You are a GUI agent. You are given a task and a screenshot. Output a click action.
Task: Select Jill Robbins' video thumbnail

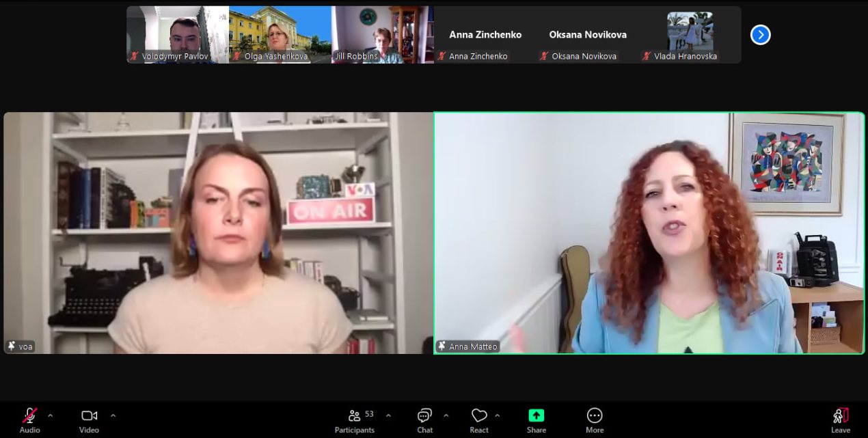click(383, 34)
